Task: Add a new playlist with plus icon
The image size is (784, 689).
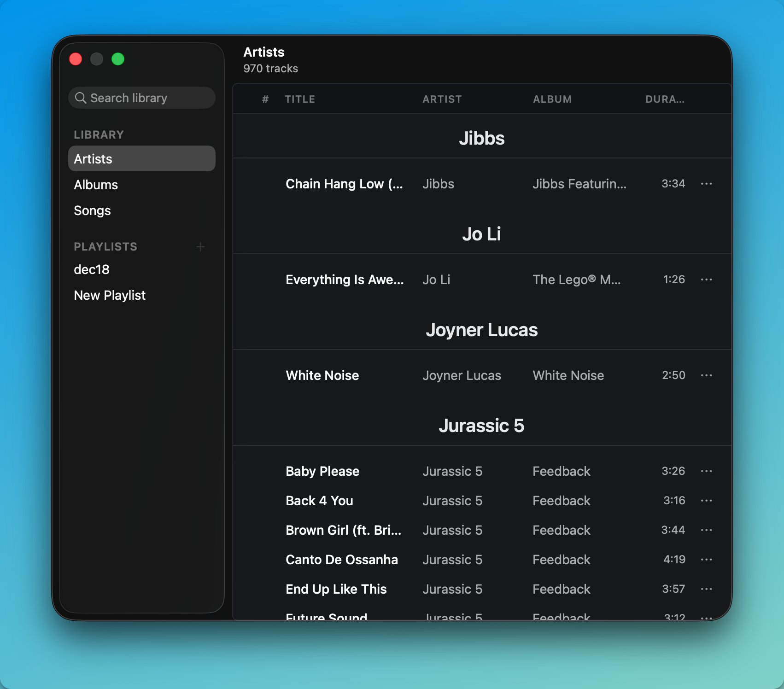Action: pos(200,247)
